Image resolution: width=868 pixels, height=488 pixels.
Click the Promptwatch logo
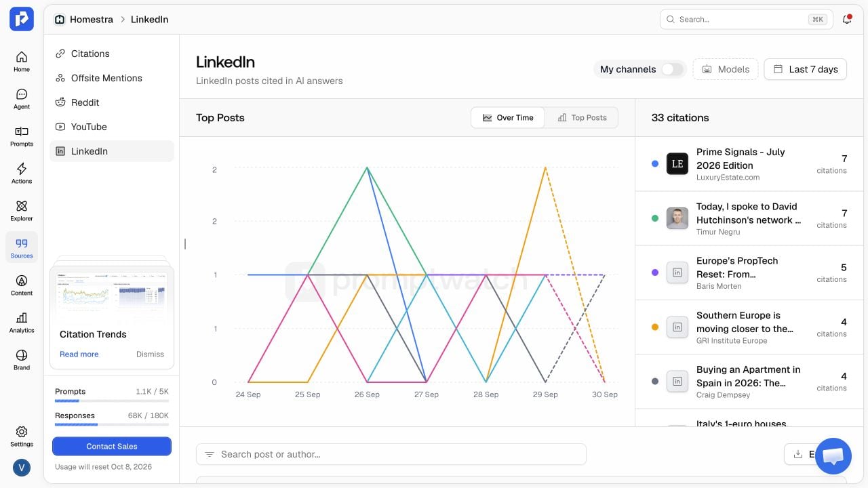point(22,19)
